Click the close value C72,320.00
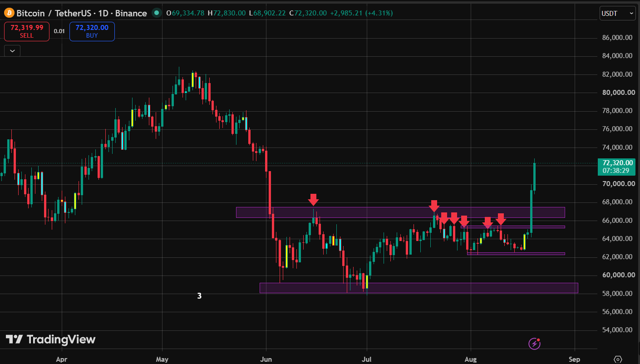Viewport: 640px width, 364px height. pyautogui.click(x=307, y=13)
